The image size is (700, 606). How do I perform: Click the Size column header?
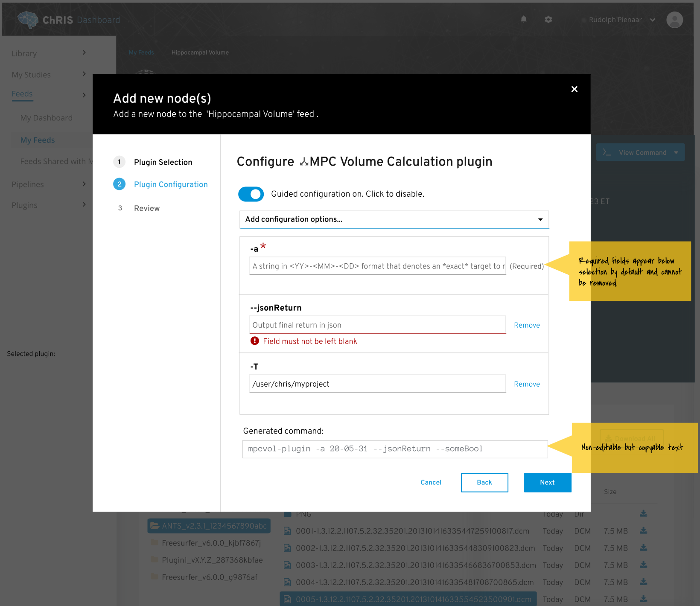[x=610, y=492]
